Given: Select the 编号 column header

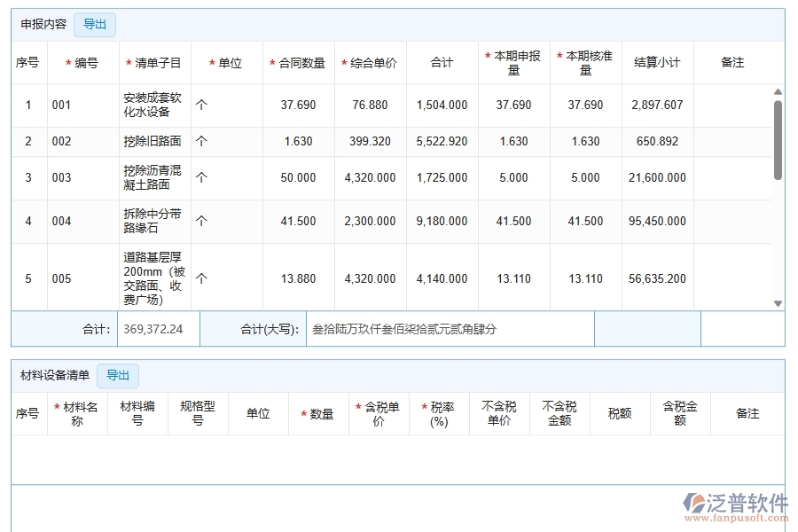Looking at the screenshot, I should (82, 63).
